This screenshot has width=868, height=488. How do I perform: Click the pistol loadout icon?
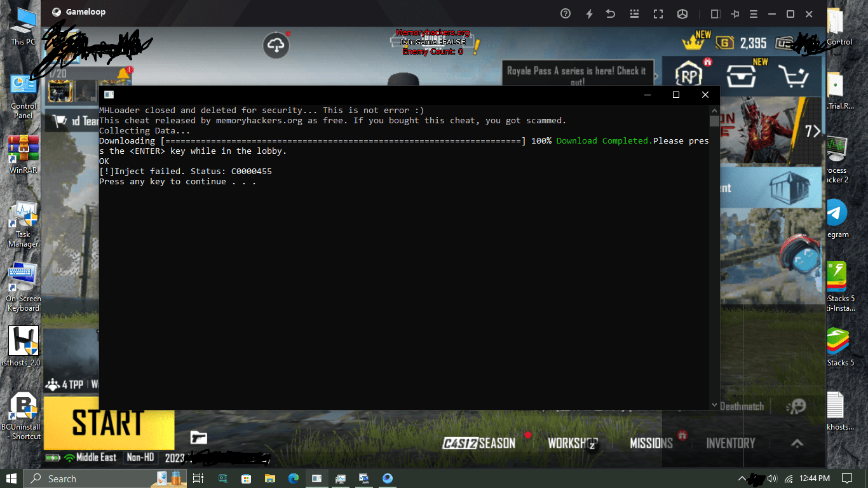199,437
